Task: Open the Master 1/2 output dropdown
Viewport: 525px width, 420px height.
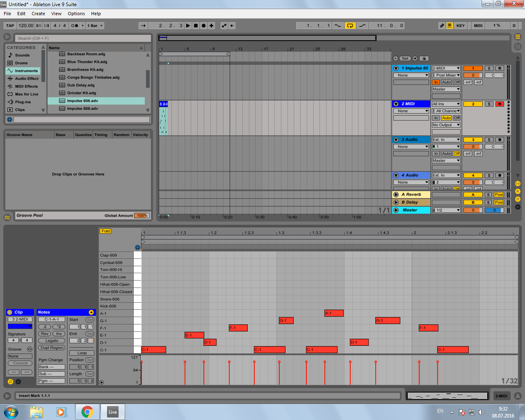Action: tap(446, 210)
